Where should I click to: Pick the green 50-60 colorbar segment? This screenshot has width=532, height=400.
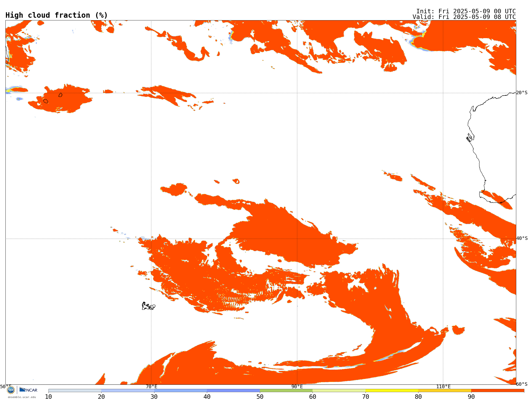286,391
